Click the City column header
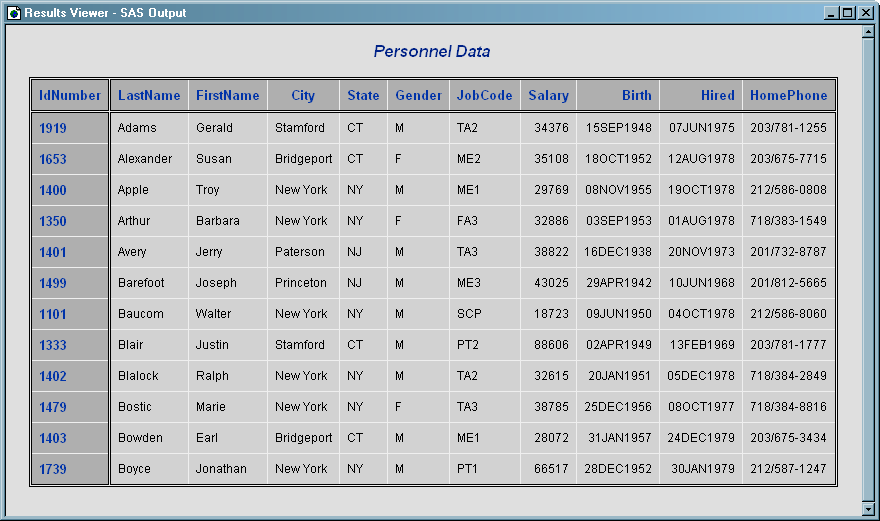The width and height of the screenshot is (880, 521). pos(303,95)
